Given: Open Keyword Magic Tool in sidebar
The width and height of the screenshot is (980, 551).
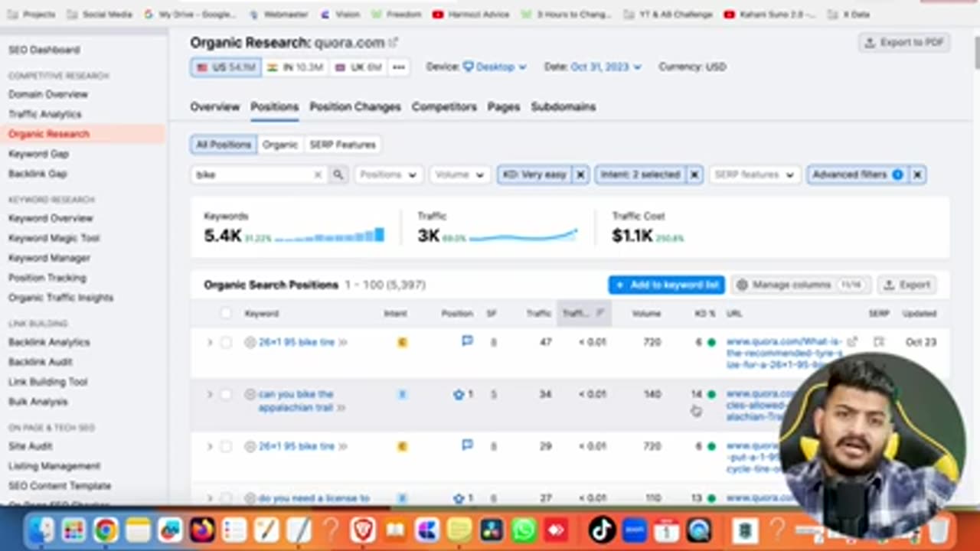Looking at the screenshot, I should point(54,238).
